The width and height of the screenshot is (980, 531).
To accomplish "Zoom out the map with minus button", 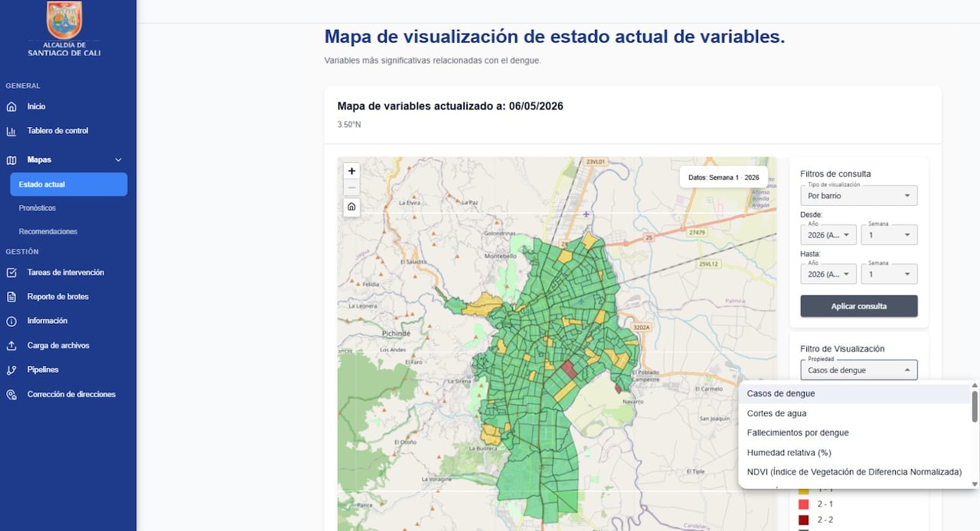I will [351, 187].
